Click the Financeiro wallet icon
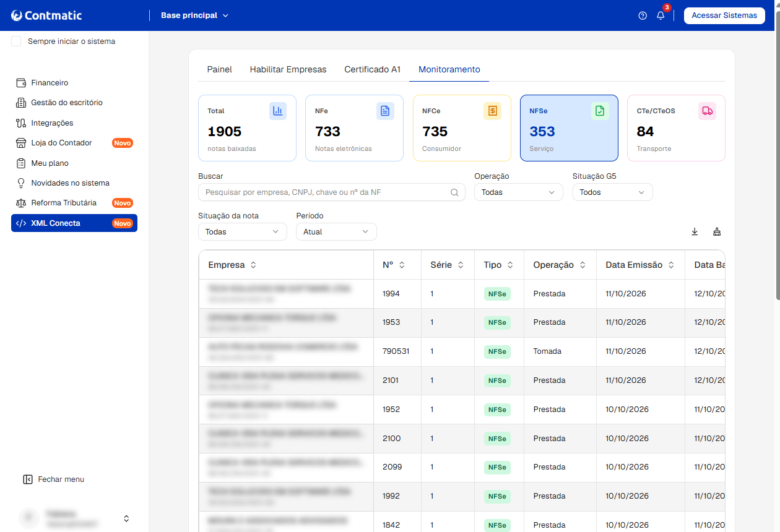This screenshot has width=780, height=532. coord(21,83)
